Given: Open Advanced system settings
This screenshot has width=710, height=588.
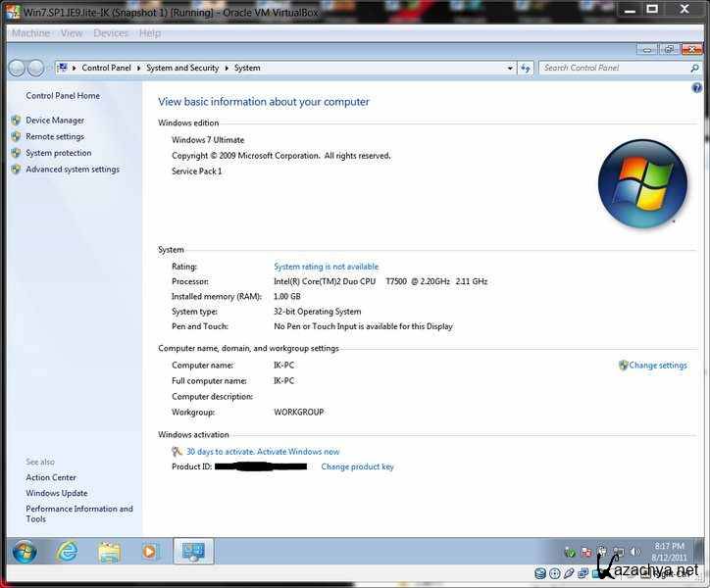Looking at the screenshot, I should [x=73, y=170].
